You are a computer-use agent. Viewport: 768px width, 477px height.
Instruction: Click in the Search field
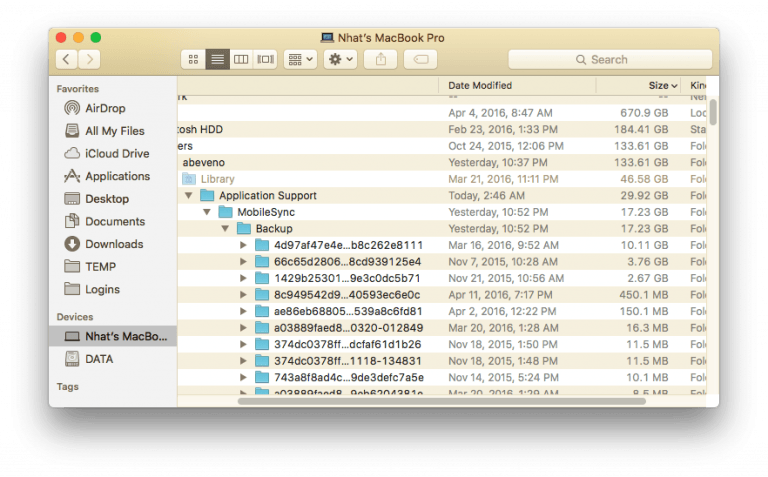(x=610, y=59)
